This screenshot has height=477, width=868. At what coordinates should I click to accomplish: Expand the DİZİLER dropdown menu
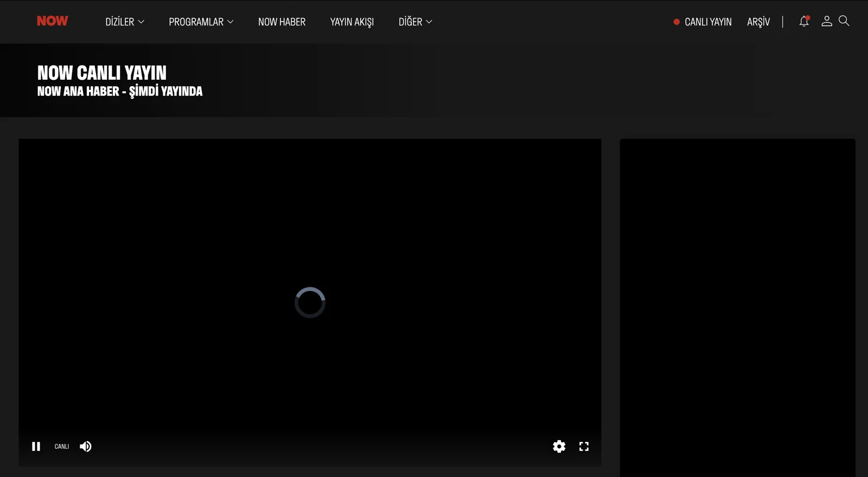point(125,22)
